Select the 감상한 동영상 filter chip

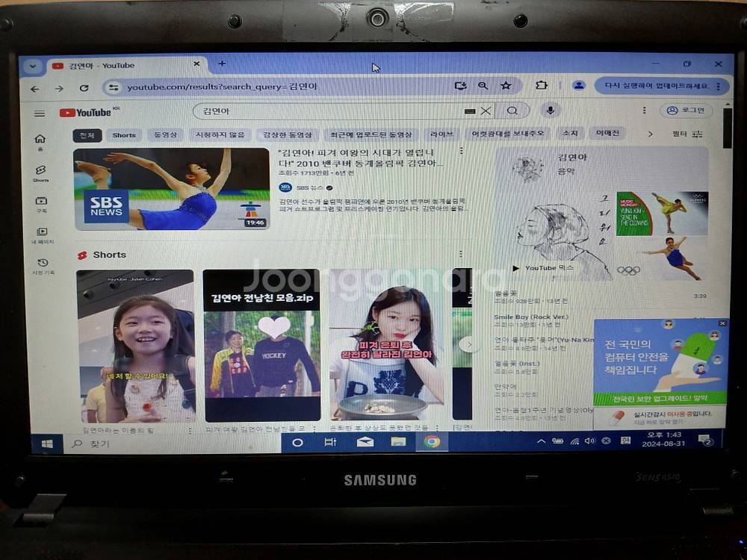point(288,134)
